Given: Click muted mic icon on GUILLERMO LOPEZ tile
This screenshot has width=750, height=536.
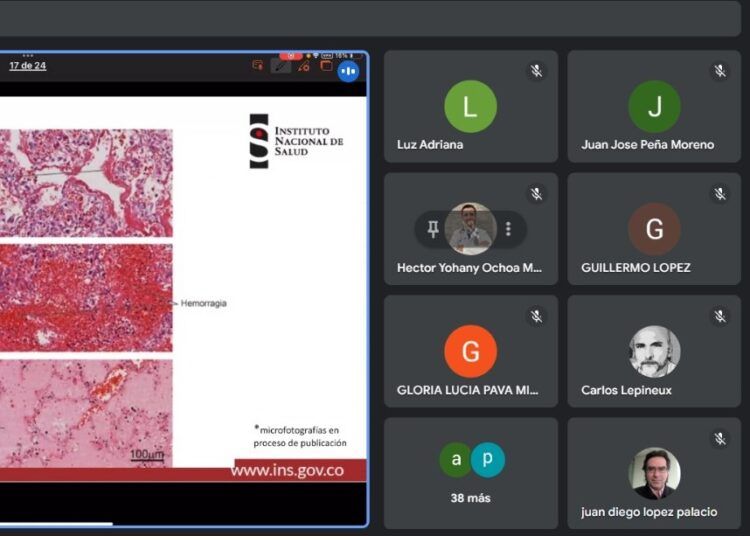Looking at the screenshot, I should [720, 194].
